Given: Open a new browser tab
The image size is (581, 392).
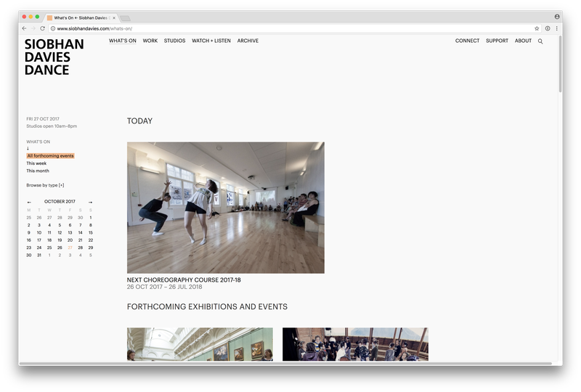Looking at the screenshot, I should 125,18.
